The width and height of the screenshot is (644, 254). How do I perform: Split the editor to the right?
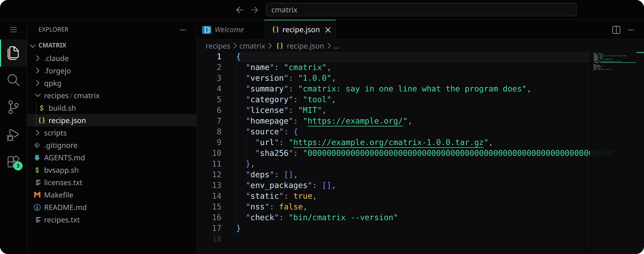[x=616, y=30]
